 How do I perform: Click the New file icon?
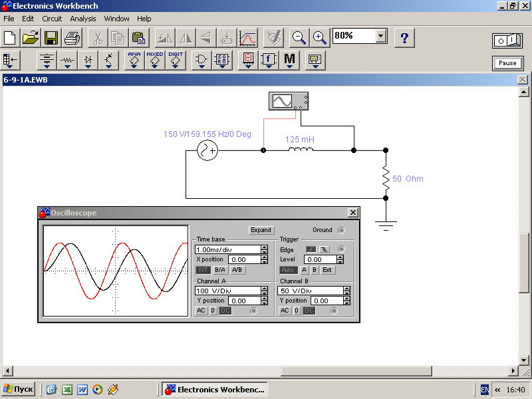coord(10,38)
